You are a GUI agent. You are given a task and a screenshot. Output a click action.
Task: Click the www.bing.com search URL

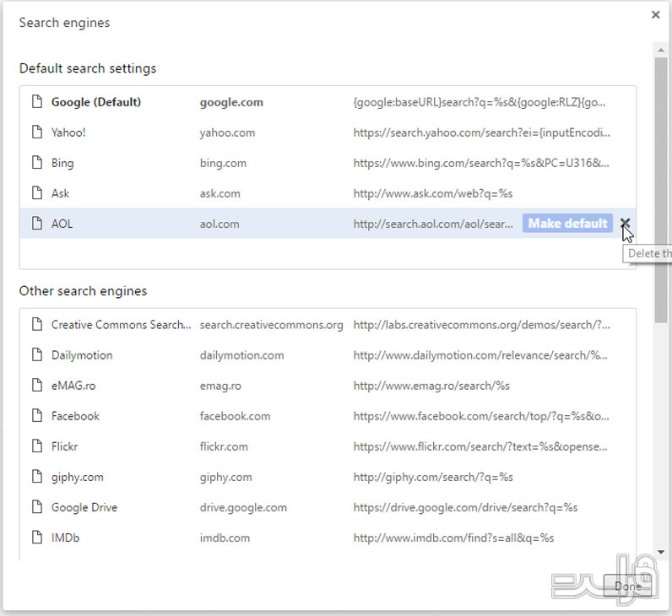pos(481,163)
